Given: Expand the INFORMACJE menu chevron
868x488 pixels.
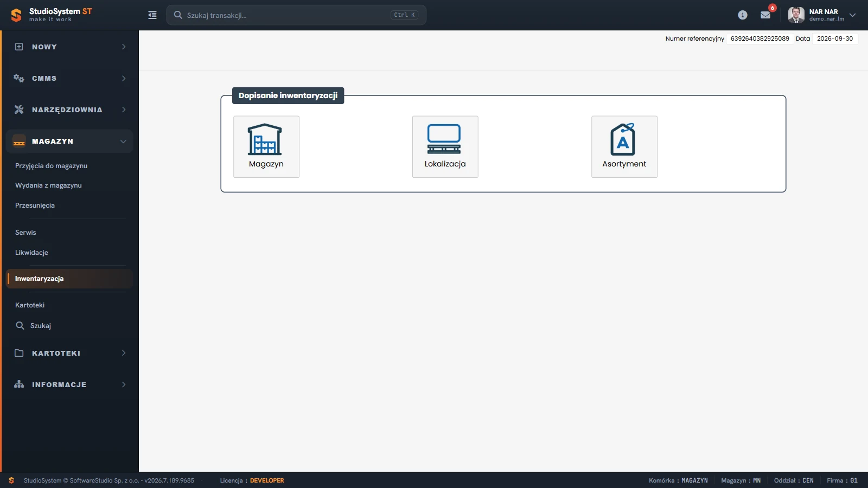Looking at the screenshot, I should point(124,384).
